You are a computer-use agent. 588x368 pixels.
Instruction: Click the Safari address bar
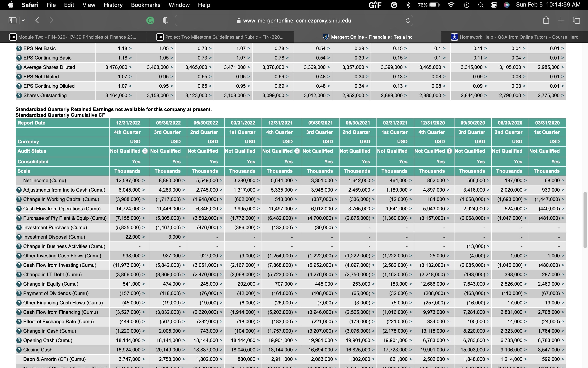(294, 20)
